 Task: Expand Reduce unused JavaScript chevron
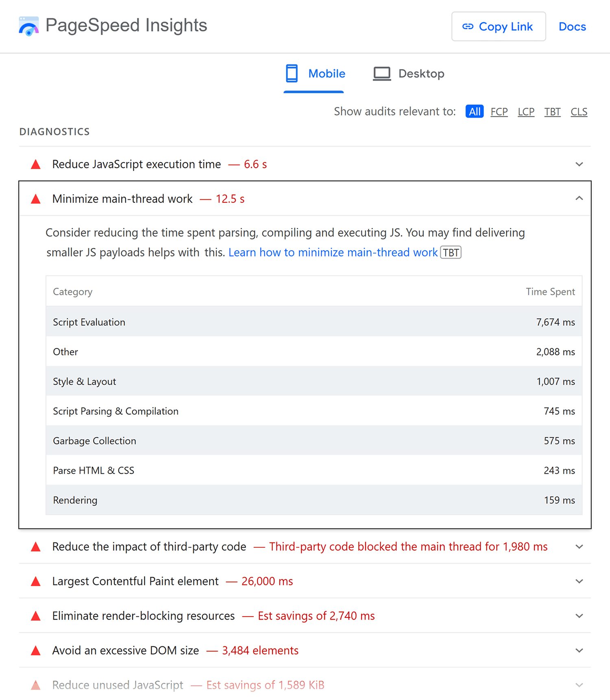click(579, 685)
